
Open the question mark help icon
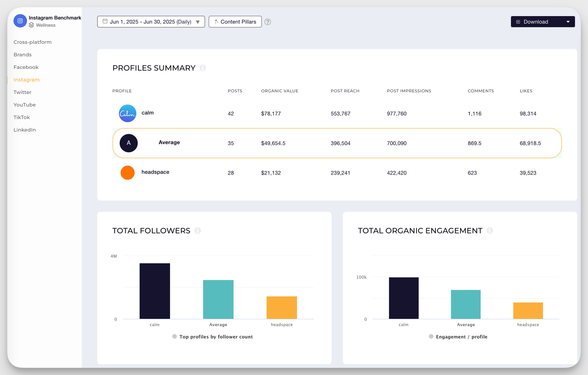click(268, 22)
